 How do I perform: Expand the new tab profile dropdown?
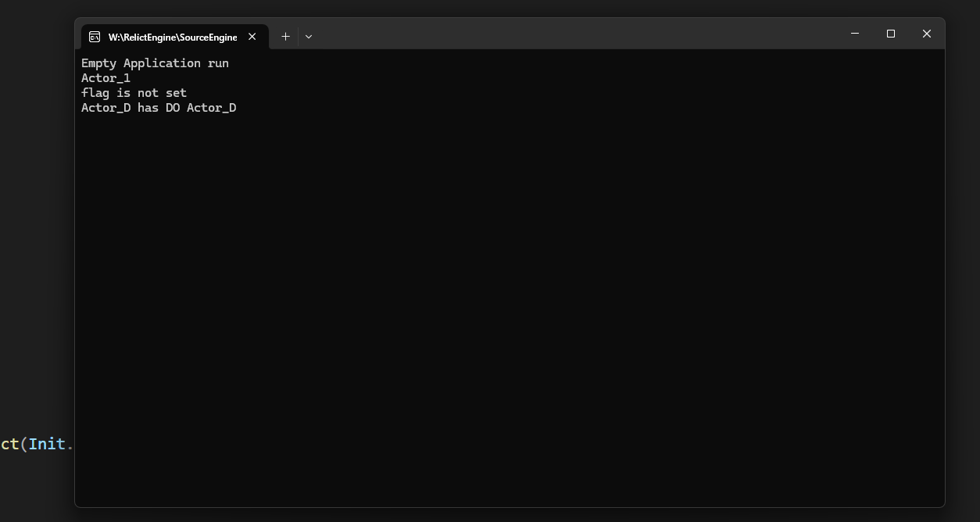pyautogui.click(x=309, y=37)
